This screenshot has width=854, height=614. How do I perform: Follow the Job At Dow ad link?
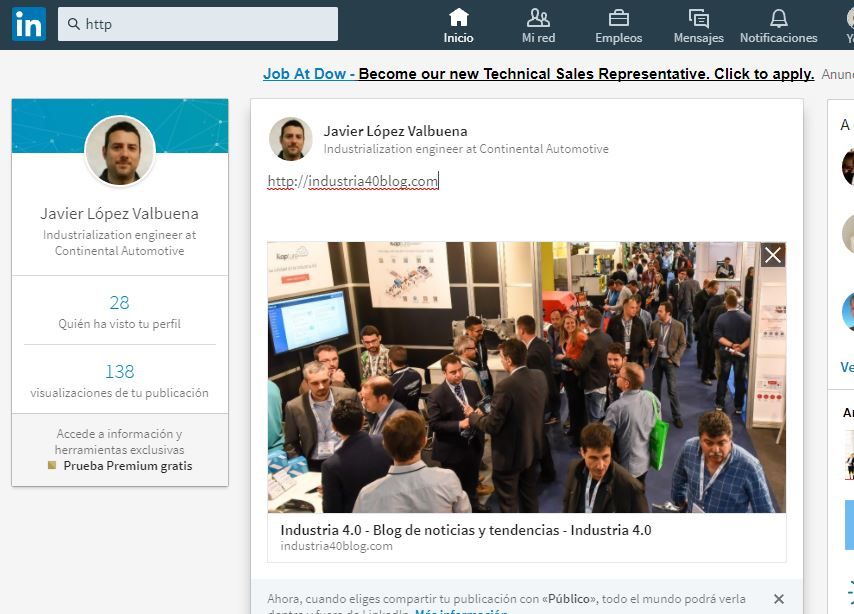click(539, 74)
